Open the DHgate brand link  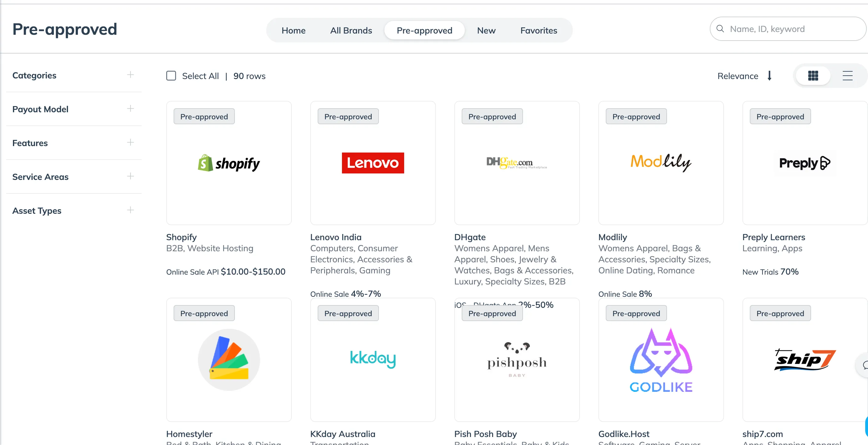point(470,237)
